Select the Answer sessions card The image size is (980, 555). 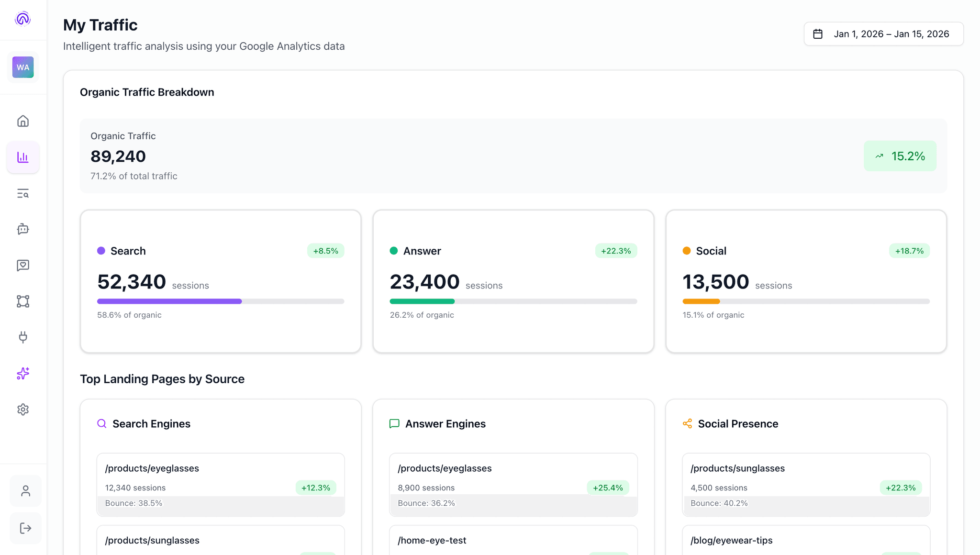(x=513, y=281)
